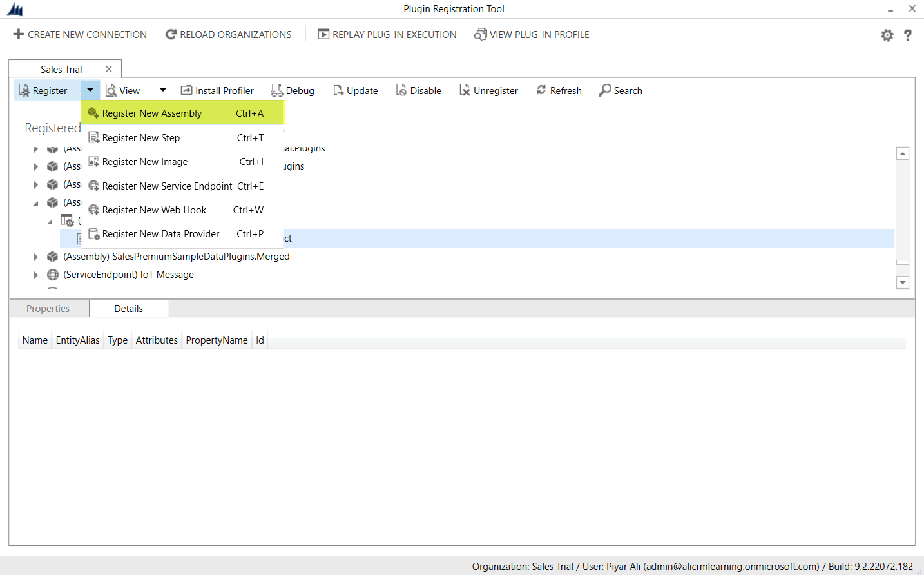
Task: Collapse the expanded plugin child node
Action: tap(50, 221)
